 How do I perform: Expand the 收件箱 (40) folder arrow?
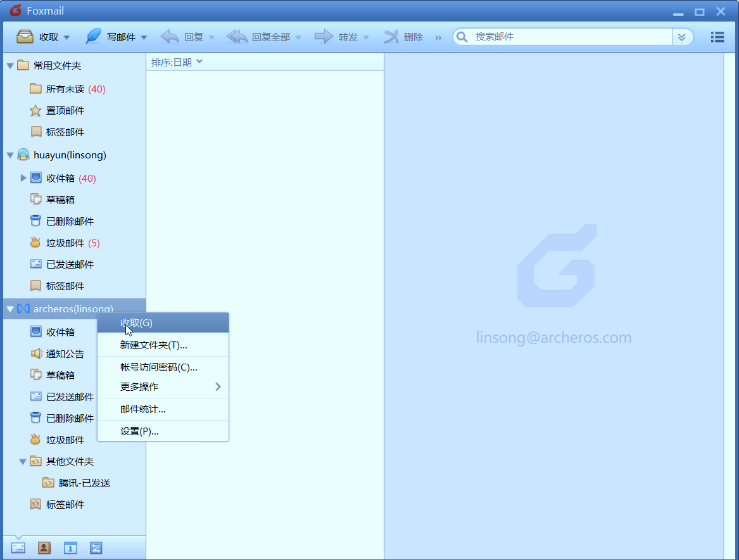[23, 178]
